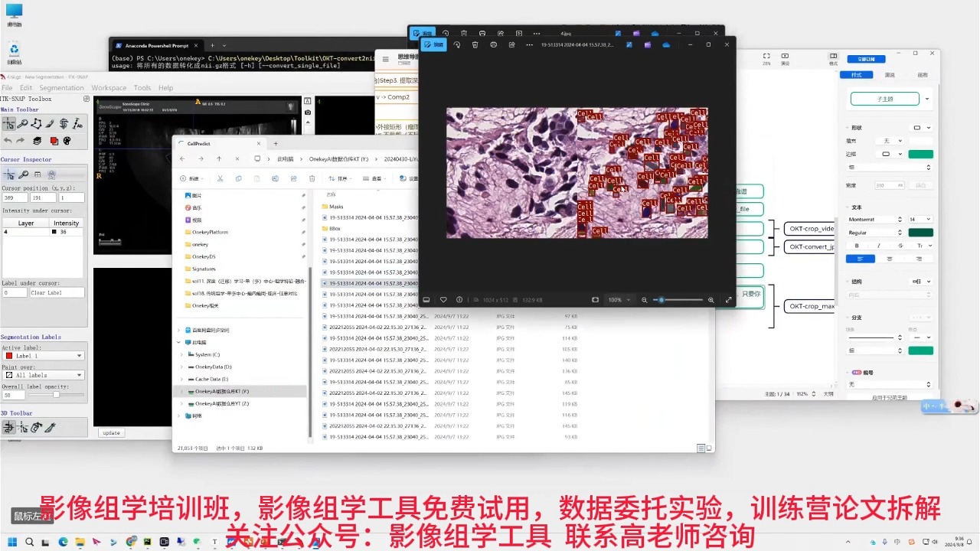Click the Photos zoom slider
Viewport: 980px width, 551px height.
pyautogui.click(x=677, y=300)
